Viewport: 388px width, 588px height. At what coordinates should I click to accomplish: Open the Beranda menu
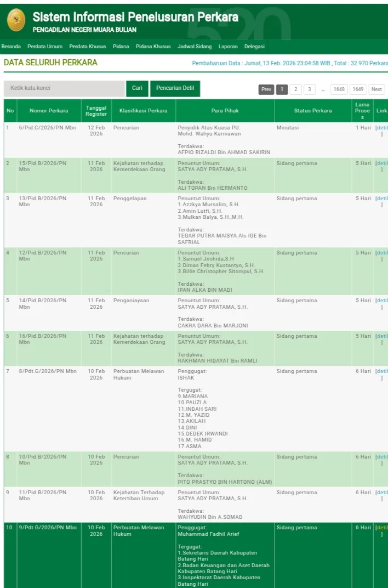click(x=11, y=47)
